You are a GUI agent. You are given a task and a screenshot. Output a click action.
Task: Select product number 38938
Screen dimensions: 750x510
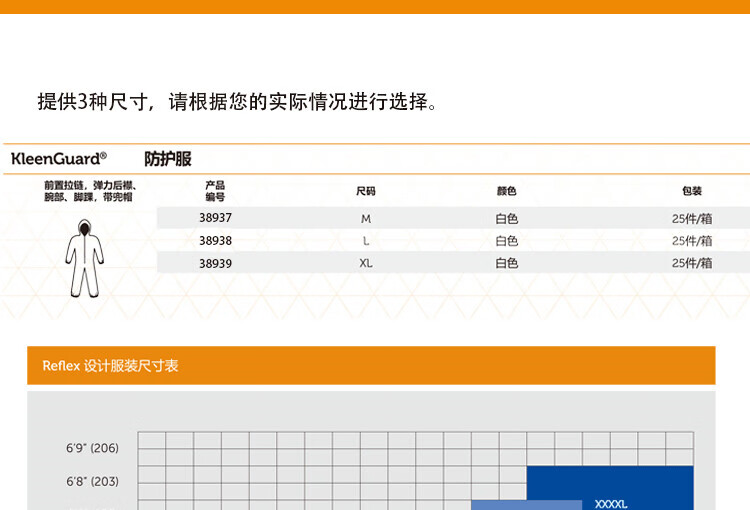coord(215,241)
